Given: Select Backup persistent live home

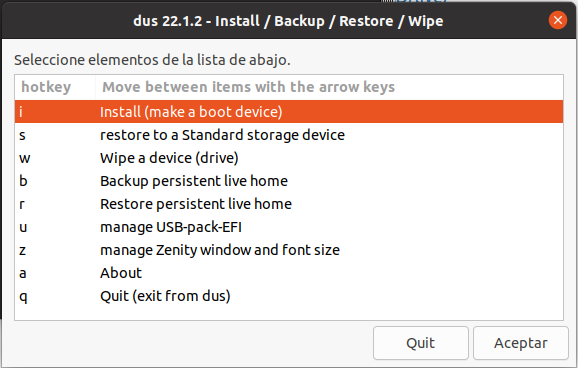Looking at the screenshot, I should pos(289,181).
